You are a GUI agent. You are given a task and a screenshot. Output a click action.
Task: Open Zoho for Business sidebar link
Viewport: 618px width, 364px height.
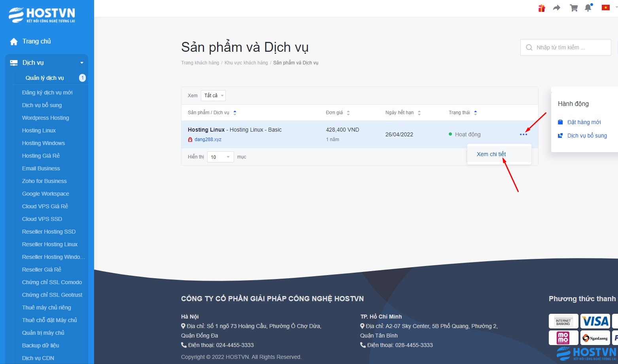(x=44, y=181)
